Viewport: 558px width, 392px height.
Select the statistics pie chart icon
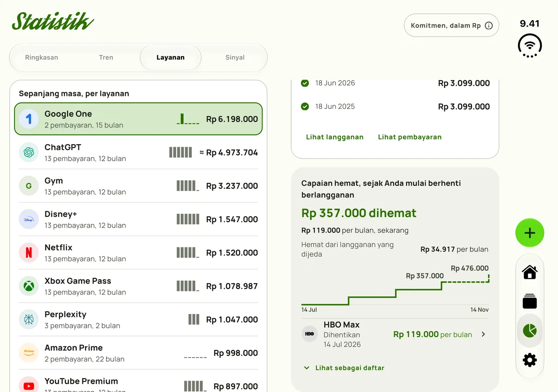point(530,331)
